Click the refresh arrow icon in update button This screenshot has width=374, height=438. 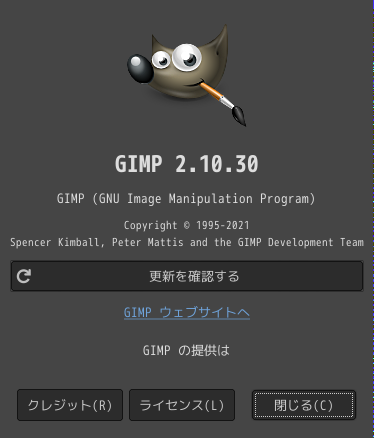pos(24,276)
